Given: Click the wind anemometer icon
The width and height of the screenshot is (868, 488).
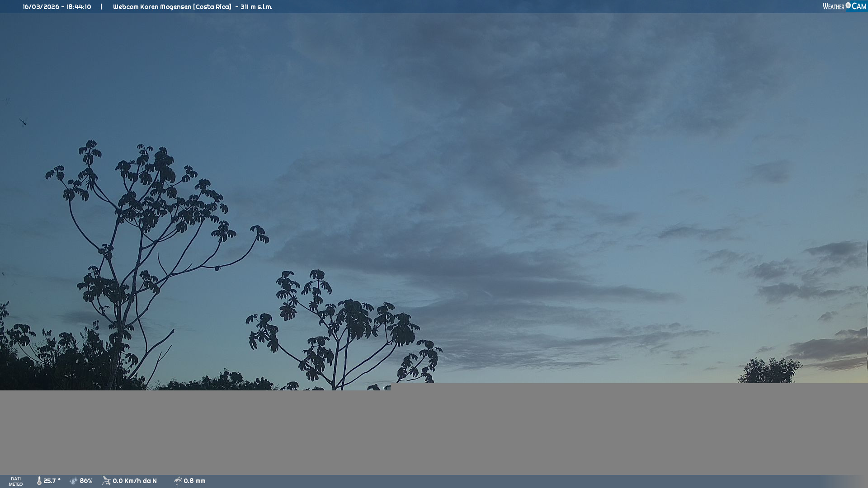Looking at the screenshot, I should pos(106,481).
